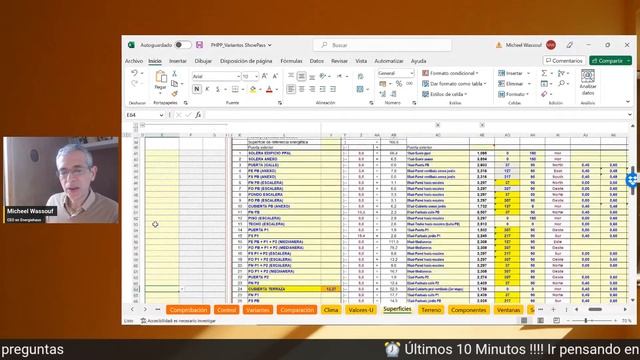The height and width of the screenshot is (360, 640).
Task: Click the wrap text icon
Action: (360, 76)
